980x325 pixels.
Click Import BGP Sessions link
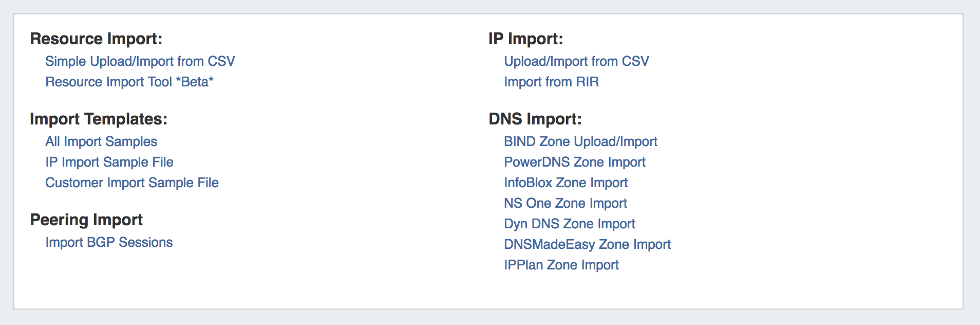point(109,242)
